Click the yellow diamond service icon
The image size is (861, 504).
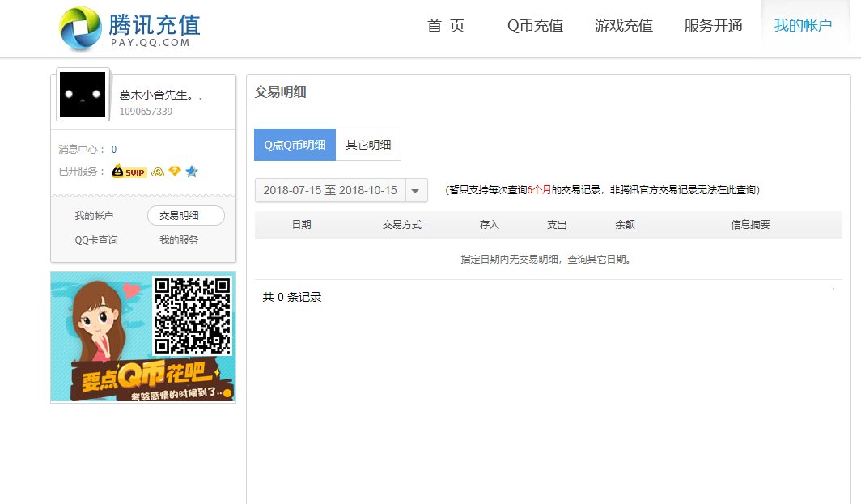(x=174, y=172)
